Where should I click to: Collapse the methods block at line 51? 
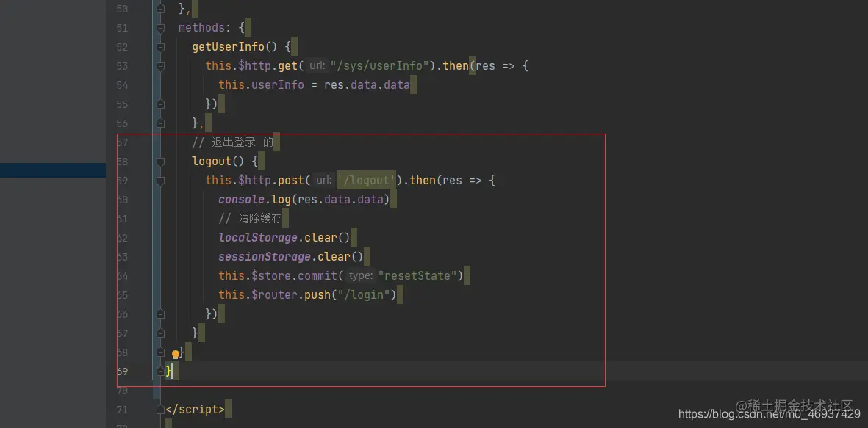point(160,28)
